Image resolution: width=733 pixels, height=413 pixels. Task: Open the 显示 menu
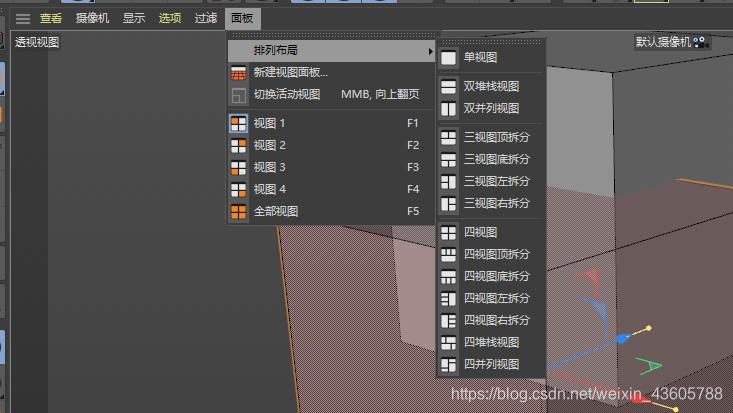tap(134, 18)
